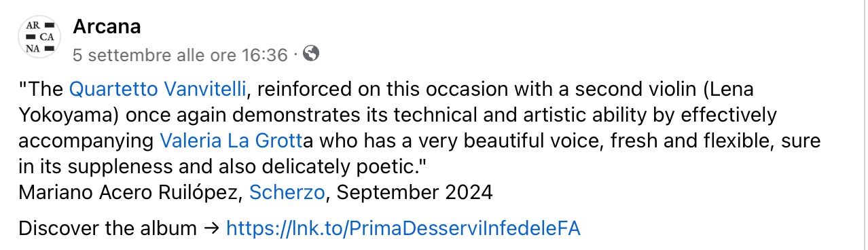Click the 'September 2024' date text

tap(414, 193)
